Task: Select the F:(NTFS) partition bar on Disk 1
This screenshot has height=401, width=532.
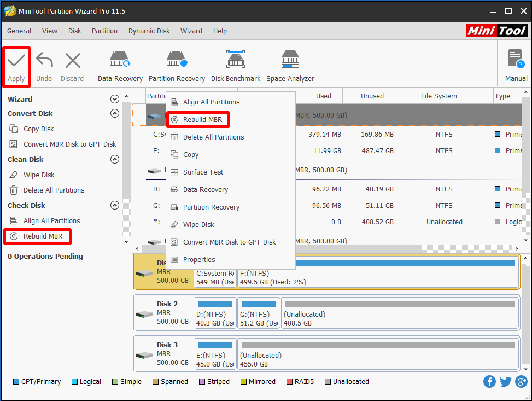Action: [x=378, y=272]
